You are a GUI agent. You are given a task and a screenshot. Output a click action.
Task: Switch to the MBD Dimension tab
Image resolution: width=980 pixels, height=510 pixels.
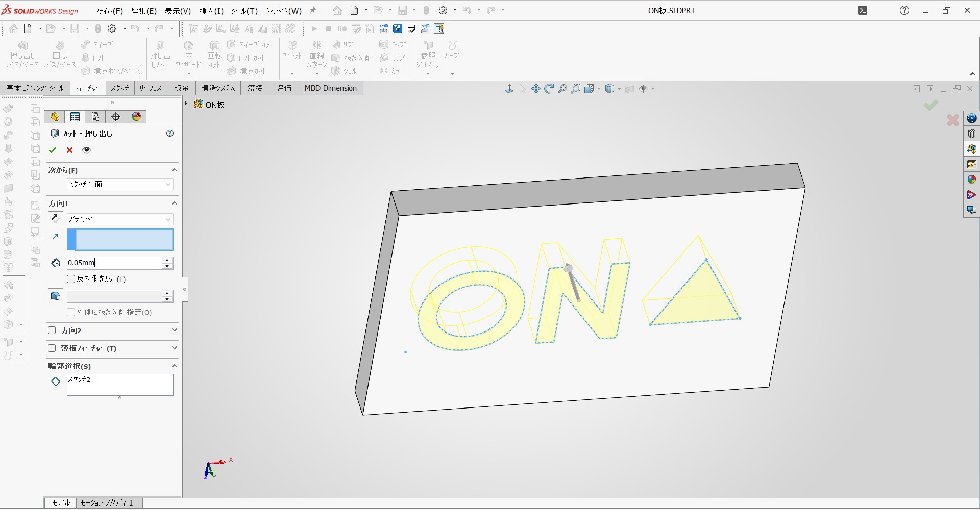[331, 88]
